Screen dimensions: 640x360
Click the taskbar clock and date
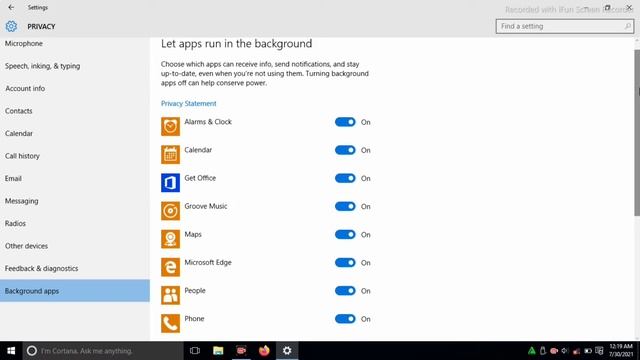coord(621,351)
